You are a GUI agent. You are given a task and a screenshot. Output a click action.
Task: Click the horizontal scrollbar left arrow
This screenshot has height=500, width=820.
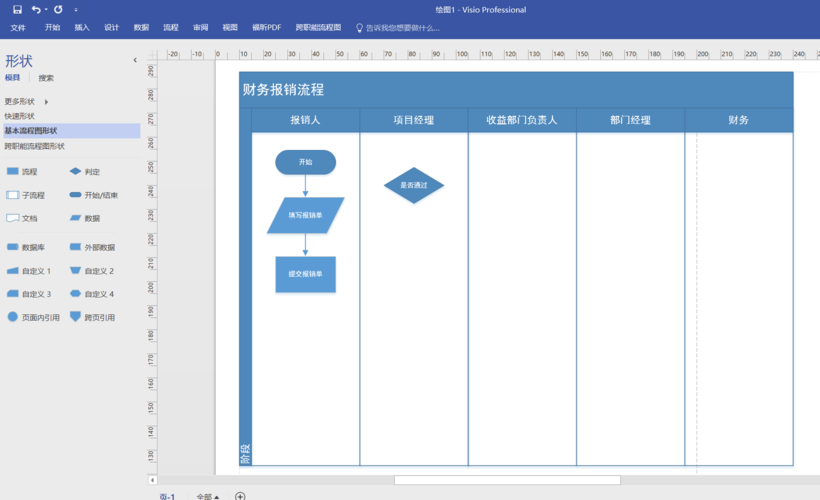click(x=152, y=480)
